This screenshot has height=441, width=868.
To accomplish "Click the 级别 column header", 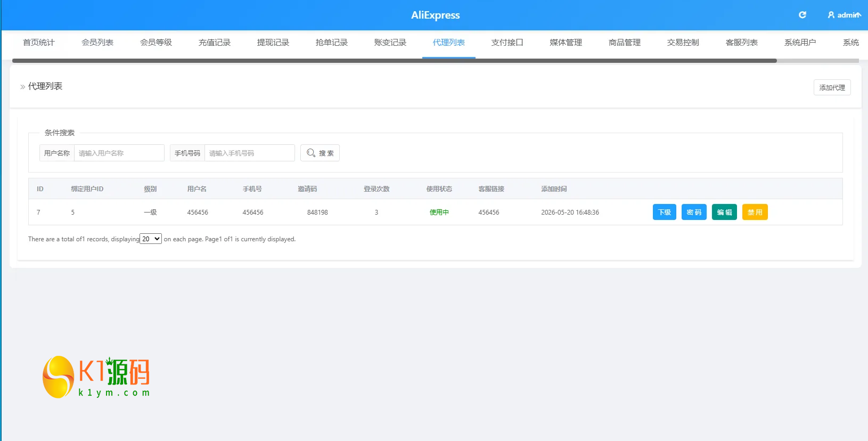I will coord(150,189).
